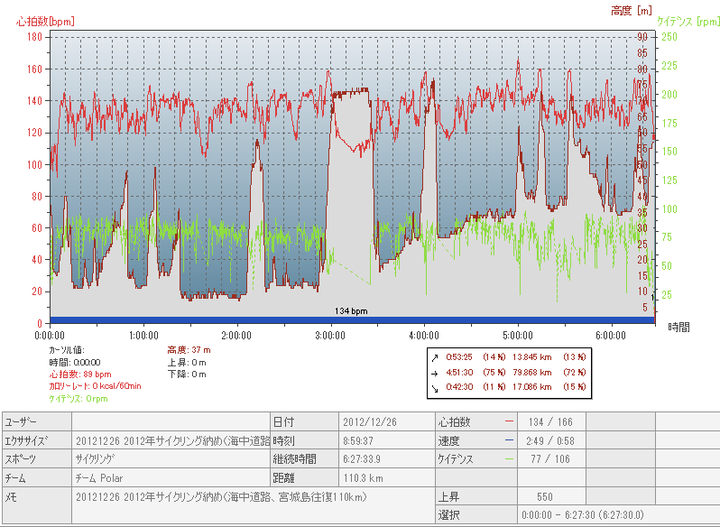Click the downhill arrow icon in summary box
The height and width of the screenshot is (527, 720).
pyautogui.click(x=434, y=388)
